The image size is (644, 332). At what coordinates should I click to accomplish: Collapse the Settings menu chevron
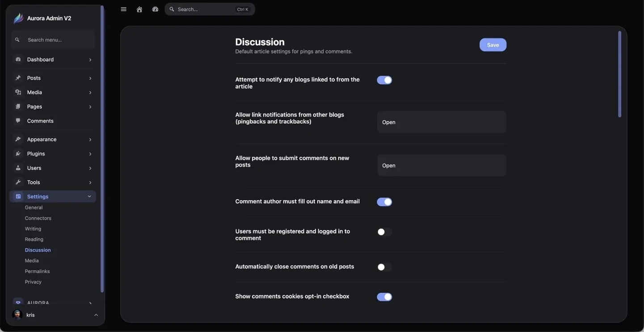pyautogui.click(x=89, y=197)
